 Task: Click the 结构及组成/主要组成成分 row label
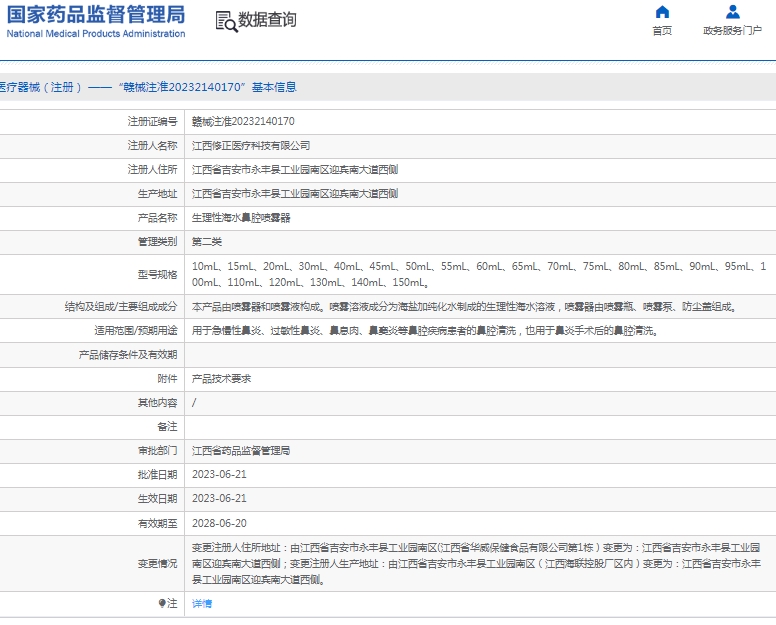click(x=121, y=307)
